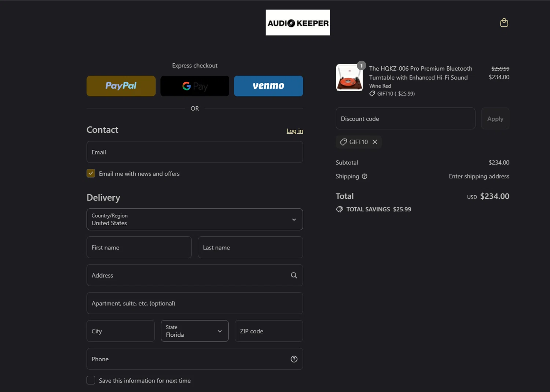Click the product title text HQKZ-006 Pro
The image size is (550, 392).
[421, 73]
